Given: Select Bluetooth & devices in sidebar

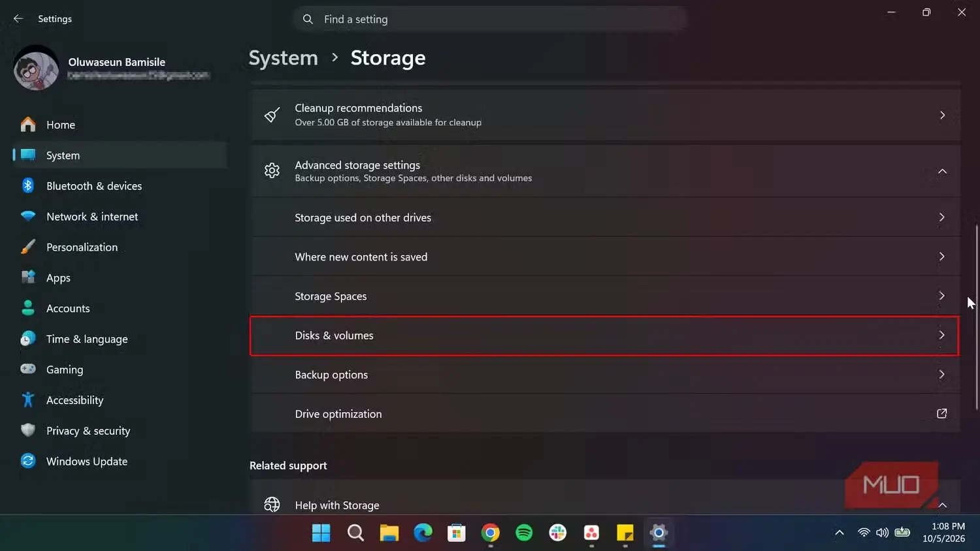Looking at the screenshot, I should [120, 186].
